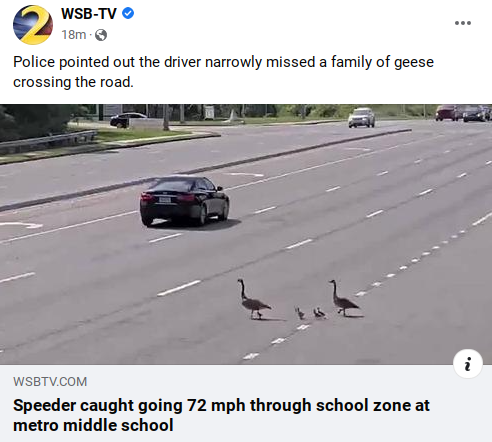Screen dimensions: 492x442
Task: Click the WSBTV.COM source domain
Action: 50,382
